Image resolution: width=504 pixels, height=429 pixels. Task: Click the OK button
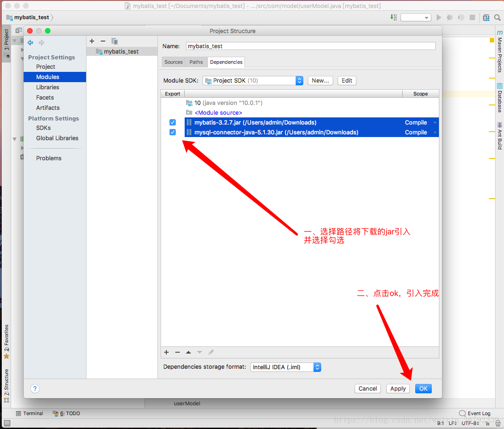click(x=423, y=388)
